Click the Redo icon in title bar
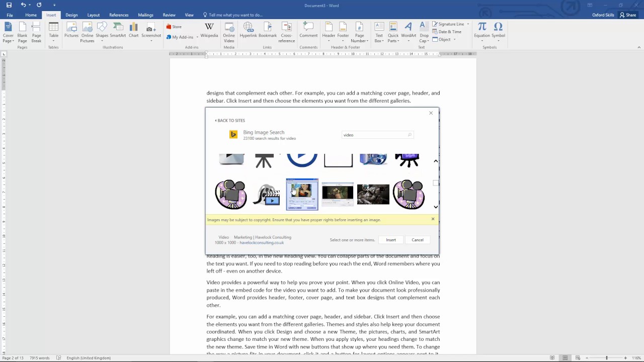The image size is (644, 362). [x=39, y=5]
